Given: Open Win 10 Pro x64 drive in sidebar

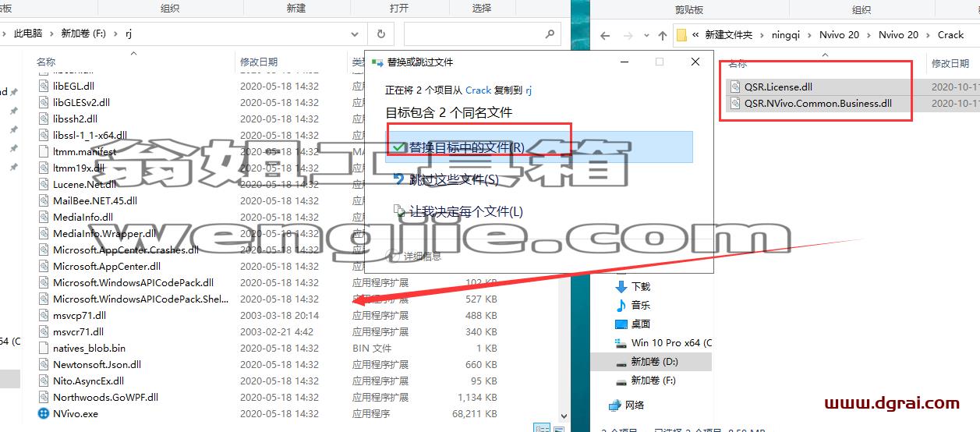Looking at the screenshot, I should pos(671,342).
